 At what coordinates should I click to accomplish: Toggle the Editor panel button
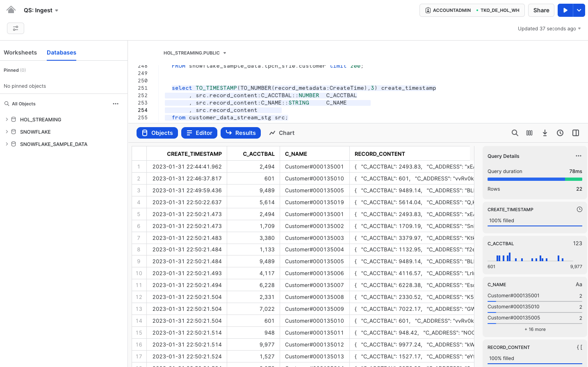[x=199, y=133]
